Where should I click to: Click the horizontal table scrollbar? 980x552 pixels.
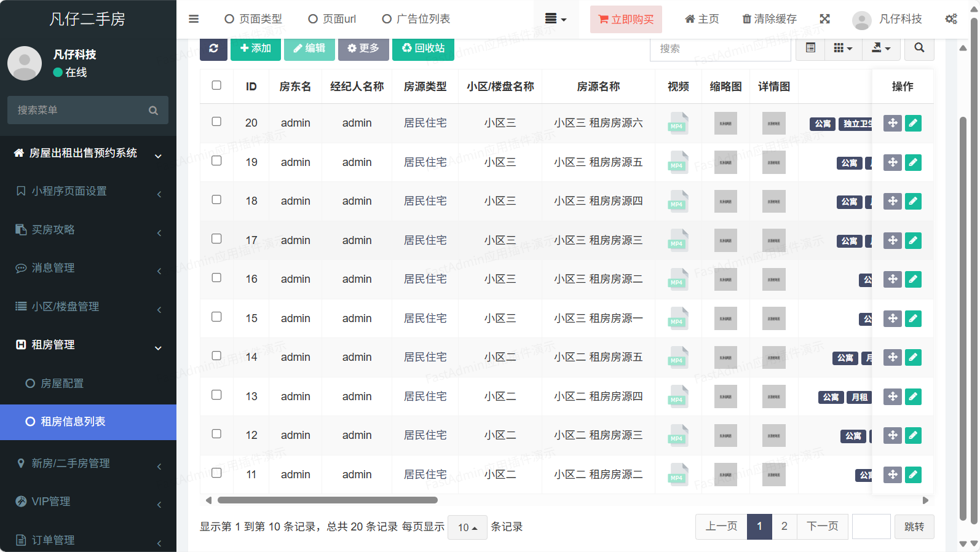point(327,500)
